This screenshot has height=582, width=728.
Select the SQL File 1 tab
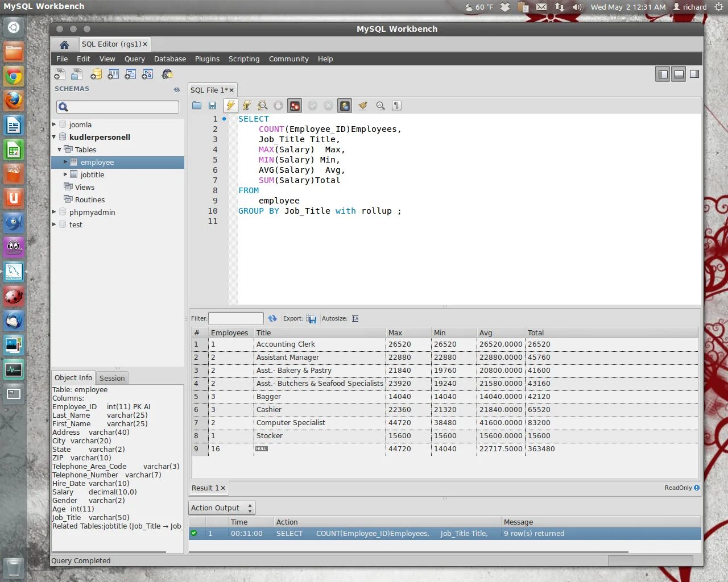209,90
